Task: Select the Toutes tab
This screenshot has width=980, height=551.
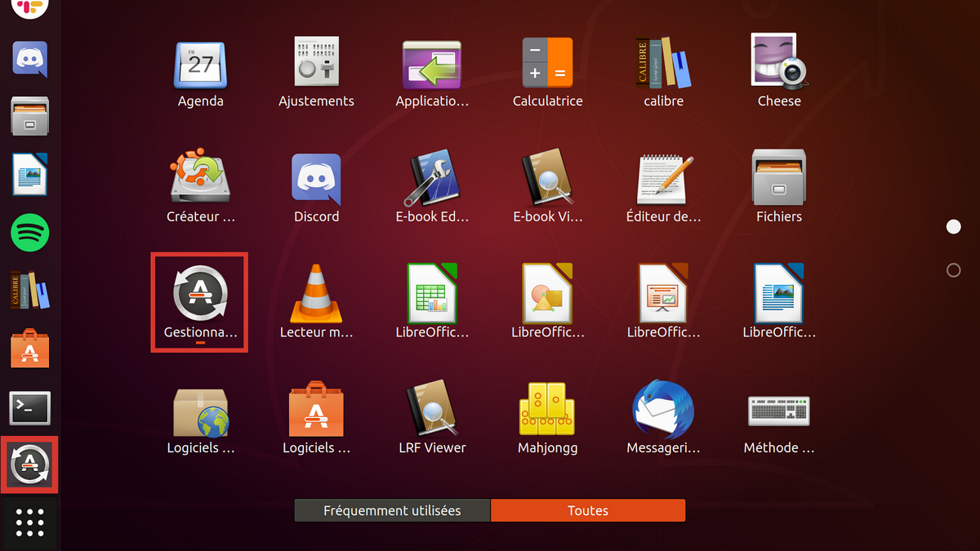Action: point(588,510)
